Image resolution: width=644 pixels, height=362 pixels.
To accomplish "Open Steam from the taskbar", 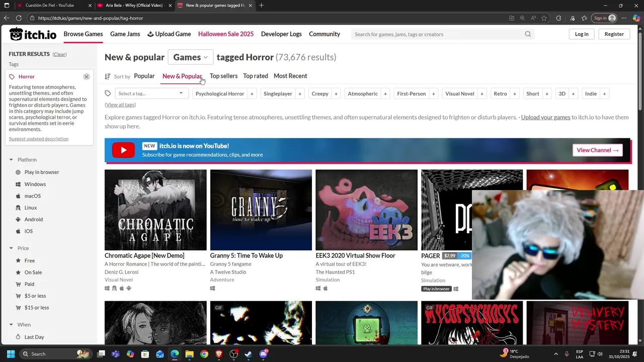I will point(249,354).
